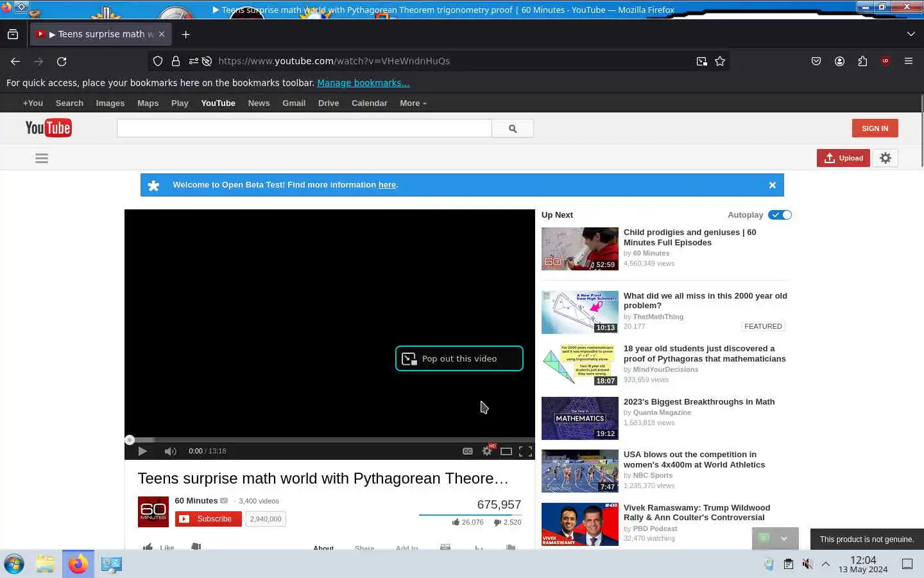
Task: Click the muted volume tray icon
Action: (x=807, y=564)
